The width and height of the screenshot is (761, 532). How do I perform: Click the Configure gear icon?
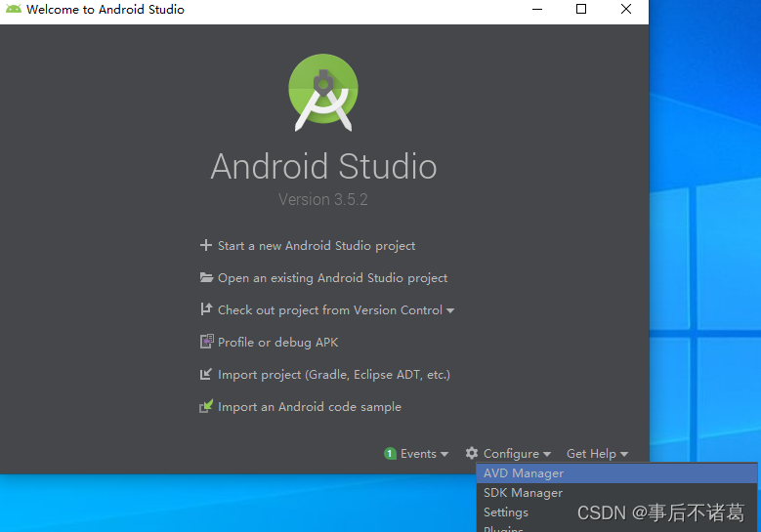(x=472, y=453)
